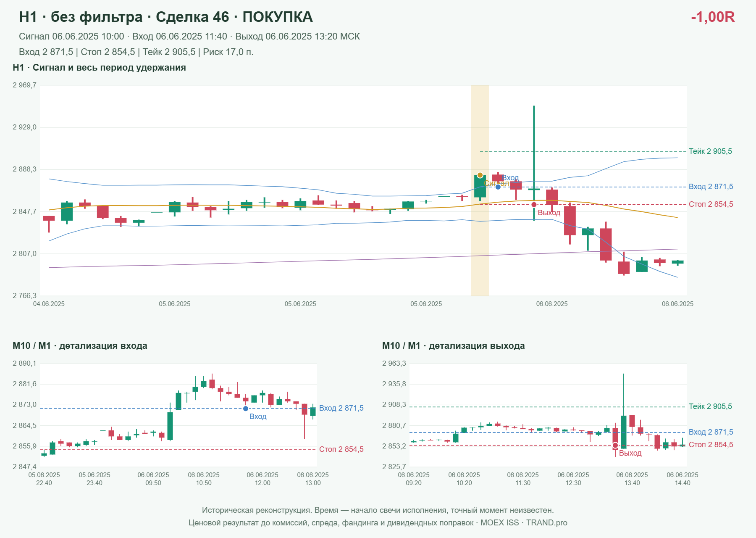Click "Вход 2 871,5" label on H1 chart
Image resolution: width=756 pixels, height=538 pixels.
[x=711, y=187]
